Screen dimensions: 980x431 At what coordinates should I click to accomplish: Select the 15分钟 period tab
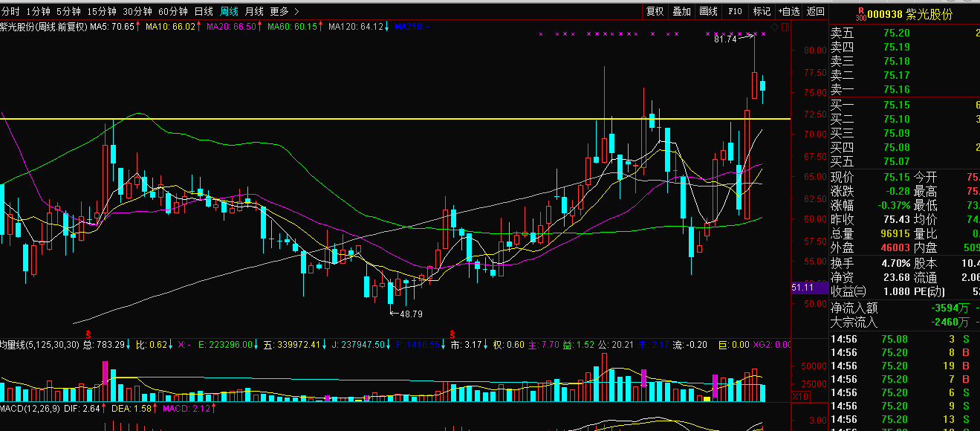coord(102,11)
